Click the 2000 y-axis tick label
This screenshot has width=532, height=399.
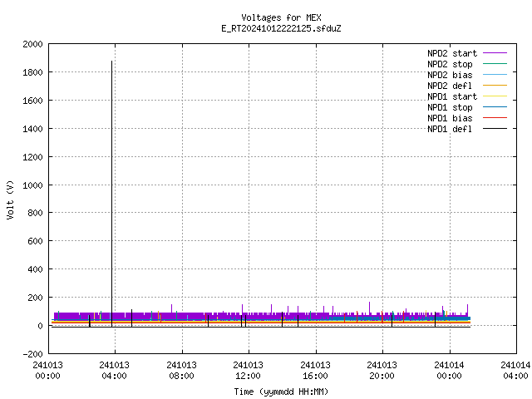point(32,44)
